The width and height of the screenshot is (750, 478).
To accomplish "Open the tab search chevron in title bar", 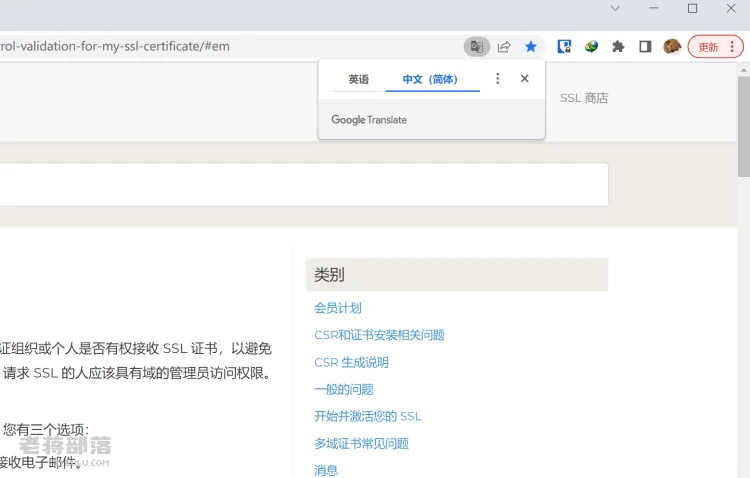I will click(x=615, y=8).
